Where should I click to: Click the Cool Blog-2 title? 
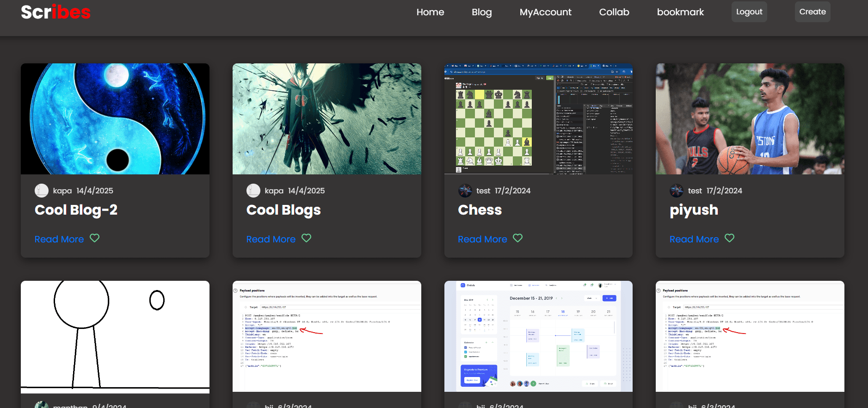pyautogui.click(x=76, y=210)
